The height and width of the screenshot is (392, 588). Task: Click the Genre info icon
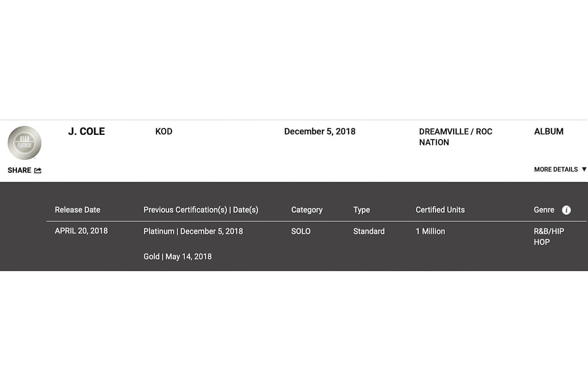pos(566,210)
